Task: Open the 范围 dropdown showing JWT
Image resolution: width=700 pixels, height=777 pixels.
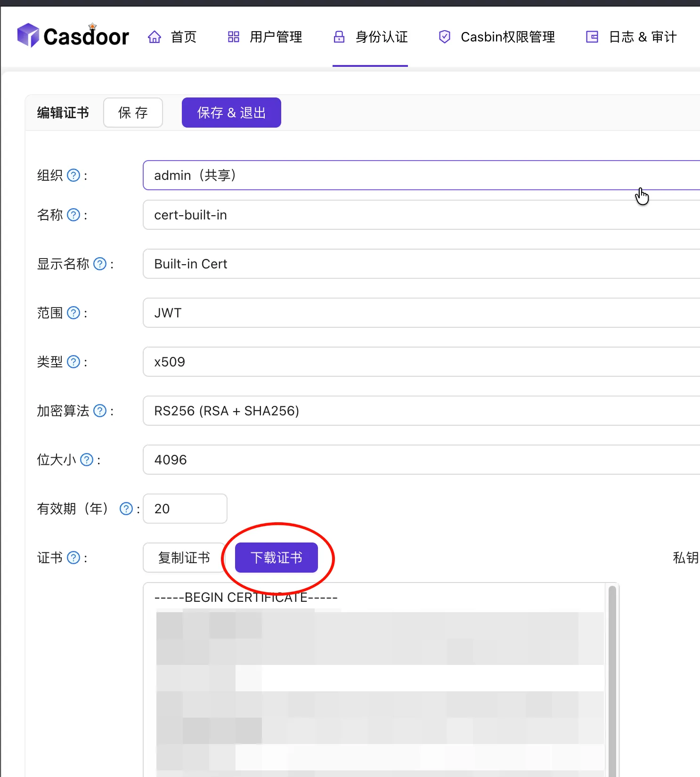Action: 419,313
